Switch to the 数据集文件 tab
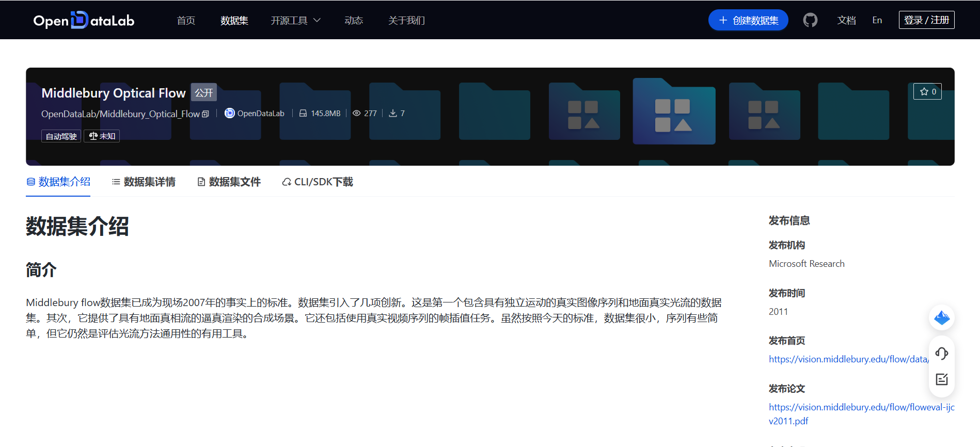This screenshot has height=447, width=980. [x=229, y=182]
